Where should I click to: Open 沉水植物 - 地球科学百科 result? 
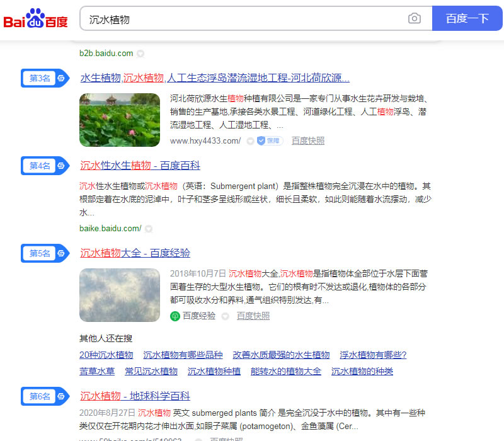tap(135, 396)
